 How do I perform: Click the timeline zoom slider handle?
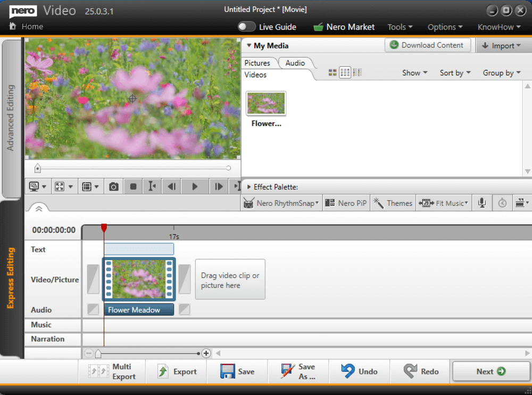98,354
